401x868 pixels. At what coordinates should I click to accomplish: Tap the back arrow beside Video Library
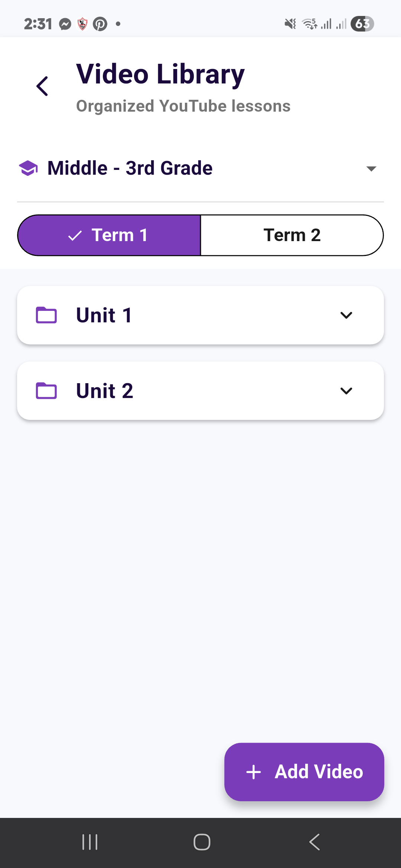click(42, 86)
